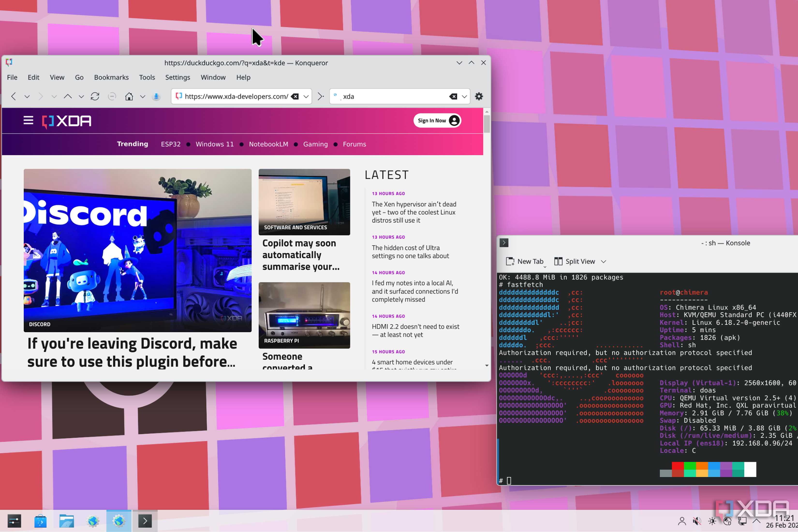This screenshot has width=798, height=532.
Task: Open the back history dropdown arrow
Action: (x=27, y=97)
